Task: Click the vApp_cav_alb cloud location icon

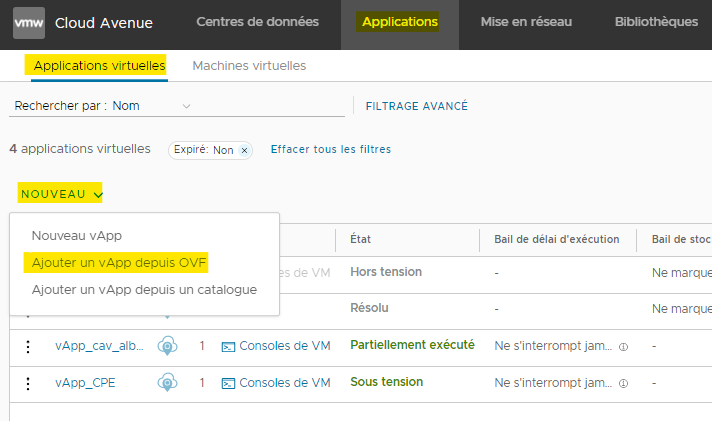Action: [x=167, y=346]
